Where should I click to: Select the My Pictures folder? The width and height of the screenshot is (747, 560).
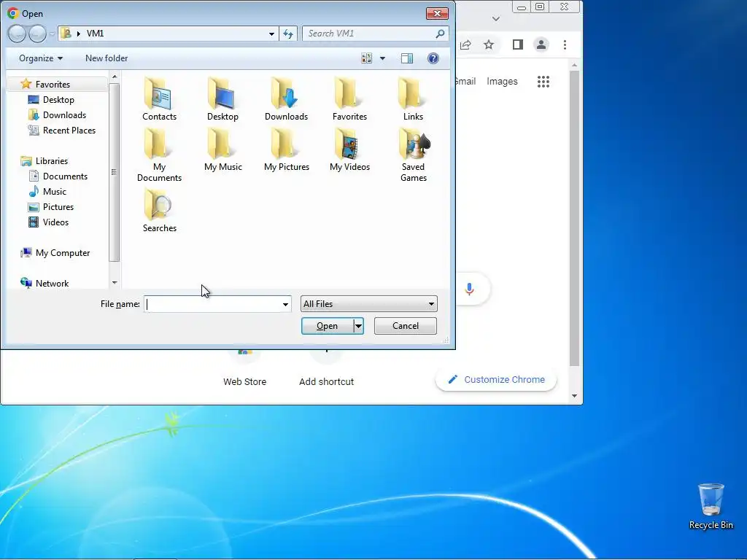tap(286, 150)
